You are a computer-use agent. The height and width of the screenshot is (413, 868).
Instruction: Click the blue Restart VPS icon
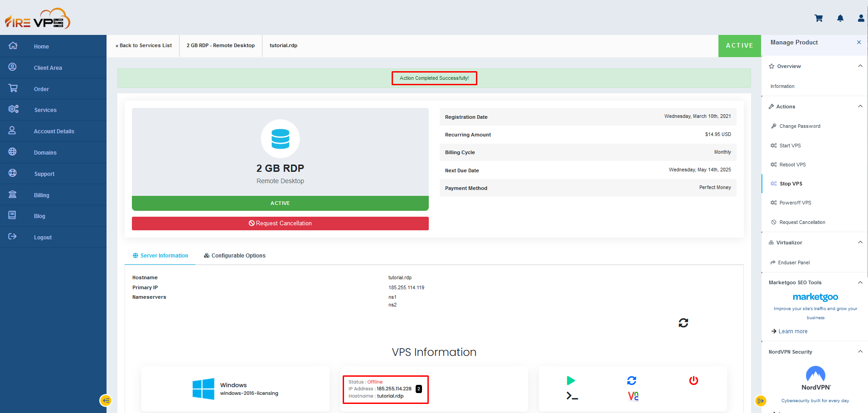[632, 380]
